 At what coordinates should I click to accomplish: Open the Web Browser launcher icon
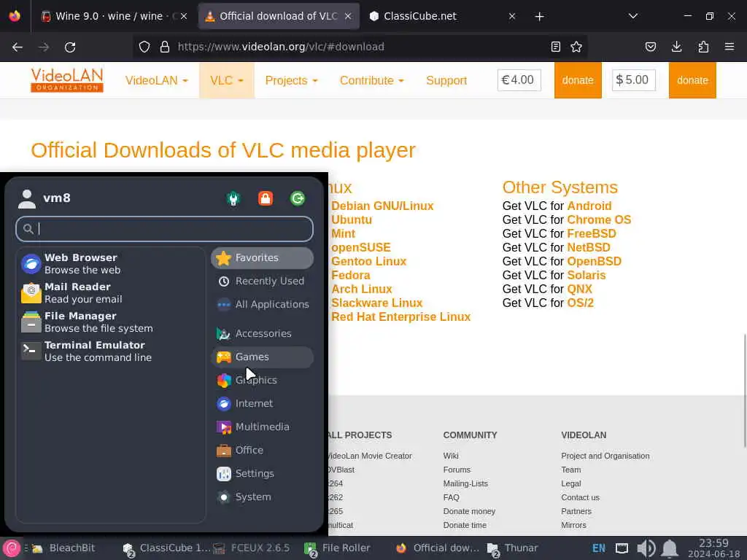pos(31,264)
